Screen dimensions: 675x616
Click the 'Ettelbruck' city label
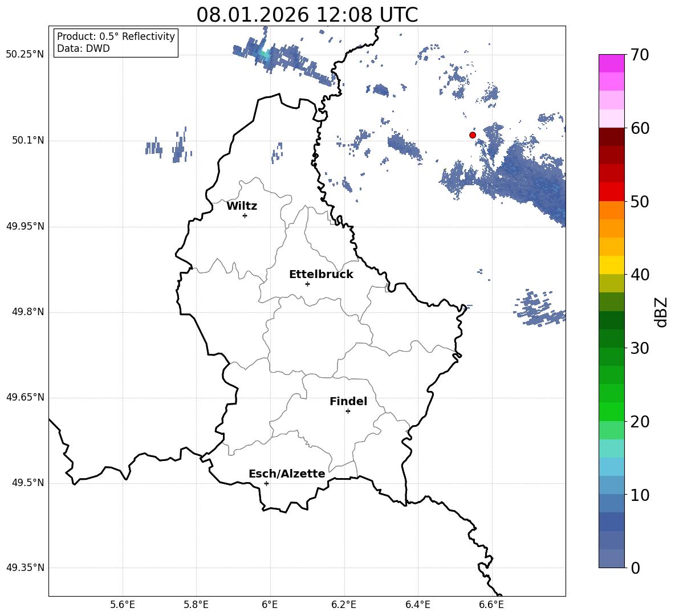[x=321, y=275]
